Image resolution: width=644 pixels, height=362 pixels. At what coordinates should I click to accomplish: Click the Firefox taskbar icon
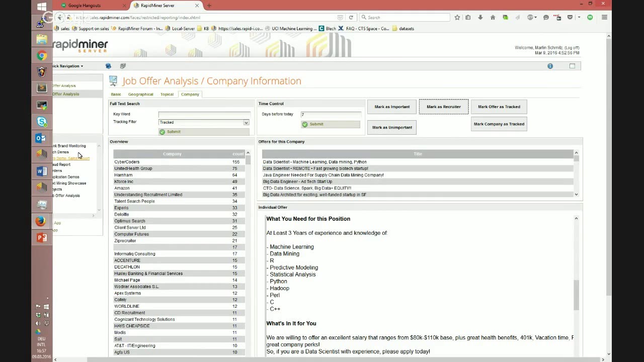coord(42,221)
